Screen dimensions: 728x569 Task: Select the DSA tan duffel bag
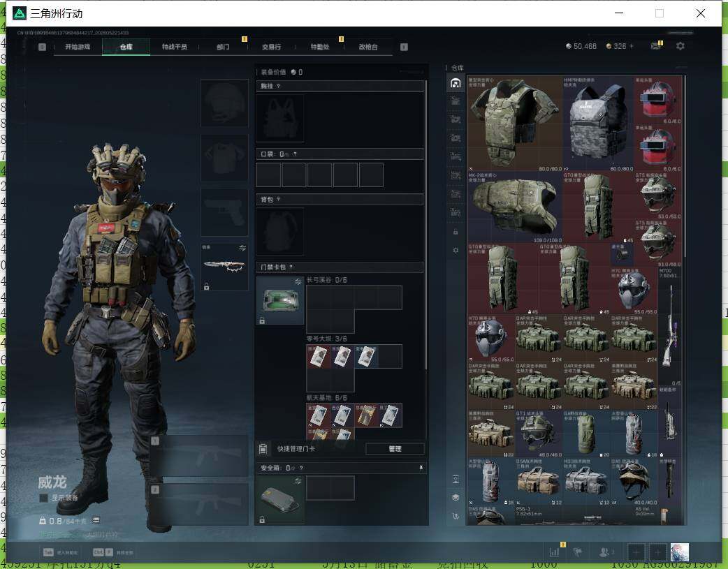point(538,481)
